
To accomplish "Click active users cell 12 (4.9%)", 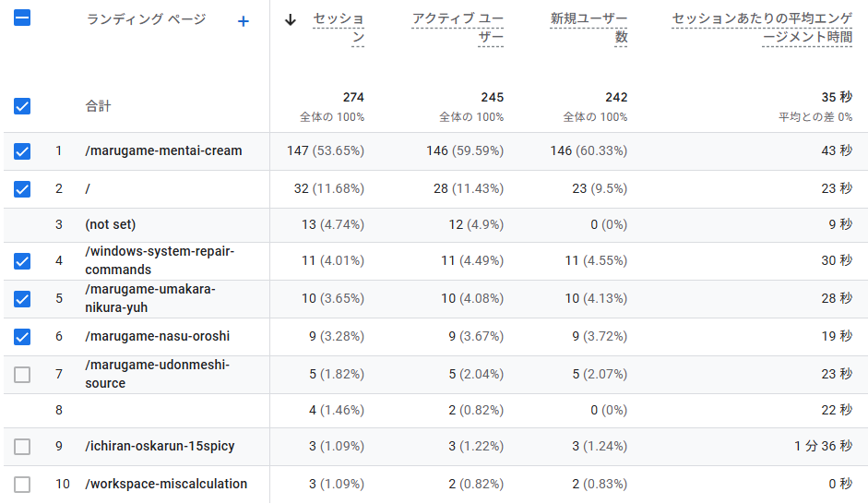I will [x=476, y=224].
